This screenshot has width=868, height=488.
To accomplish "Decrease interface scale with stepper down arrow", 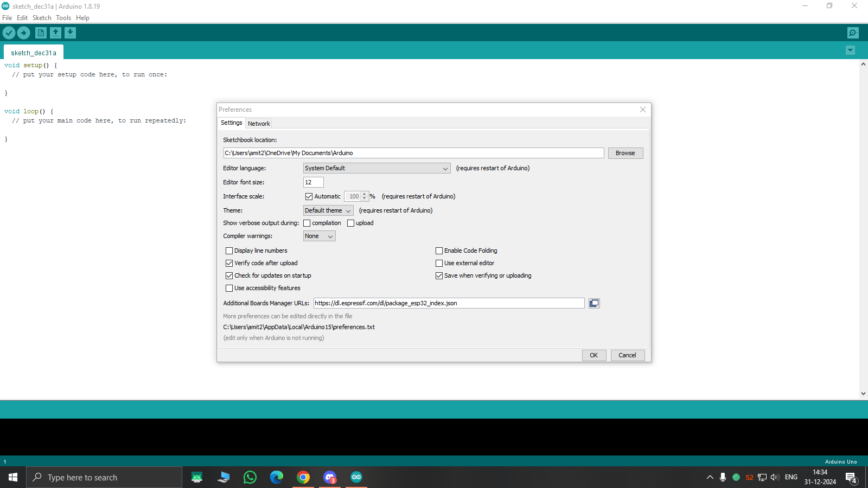I will pos(365,198).
